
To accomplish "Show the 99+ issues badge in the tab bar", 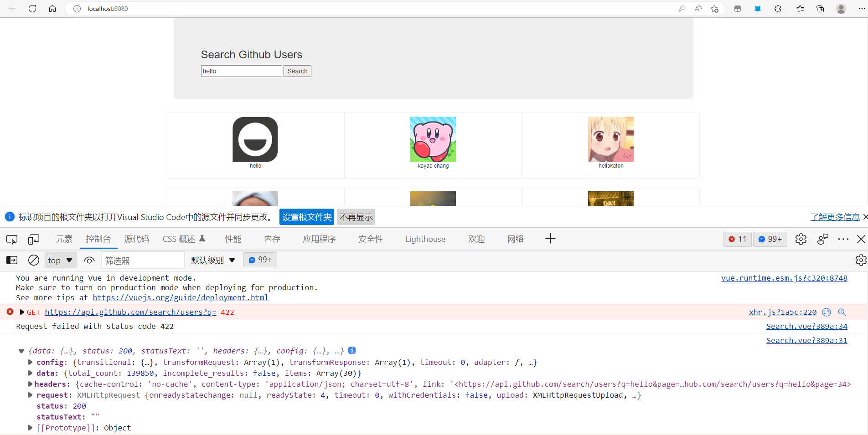I will [x=770, y=239].
